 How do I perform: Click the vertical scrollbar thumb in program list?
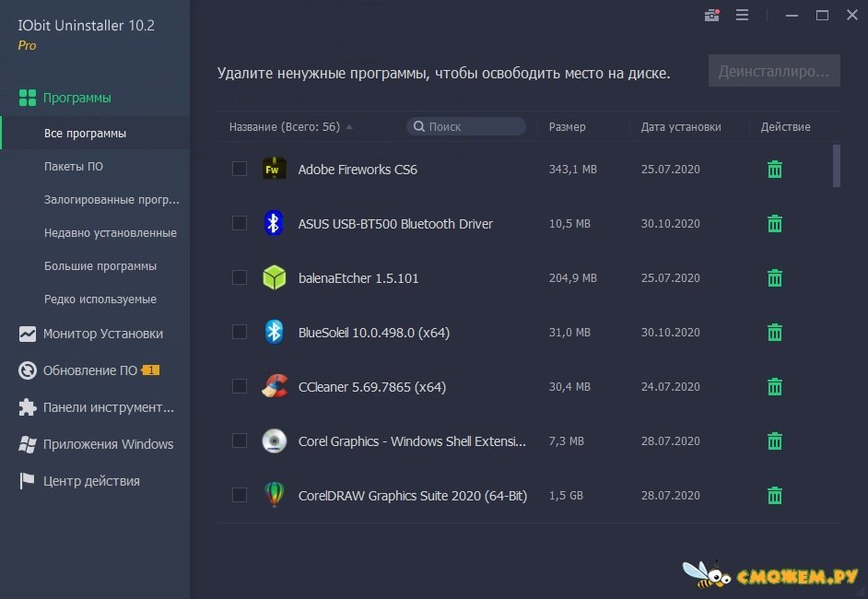pos(837,166)
